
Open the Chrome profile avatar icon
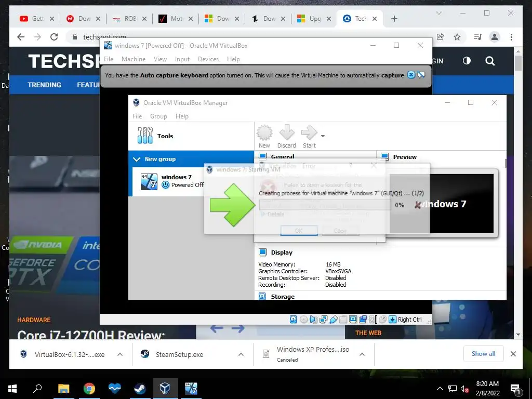pyautogui.click(x=495, y=37)
